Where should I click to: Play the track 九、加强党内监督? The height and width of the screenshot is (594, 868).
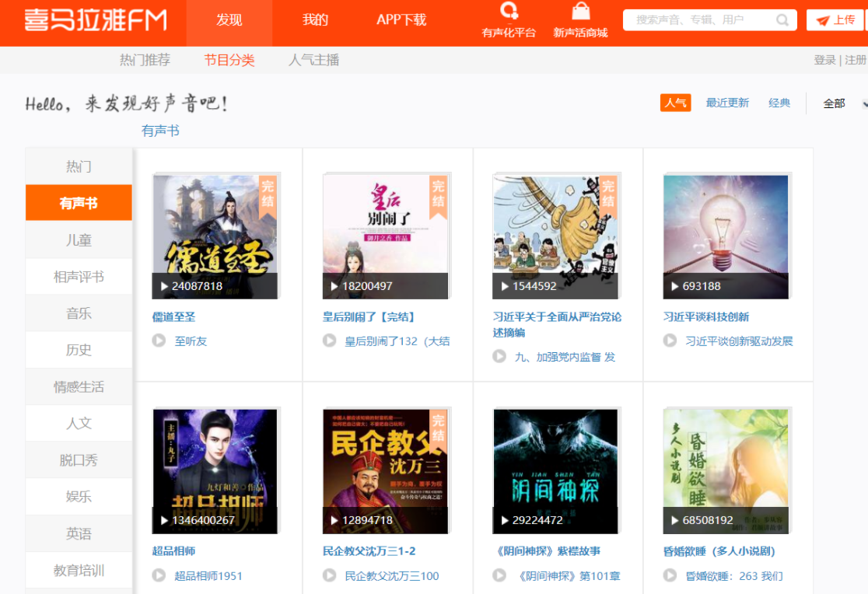tap(499, 357)
